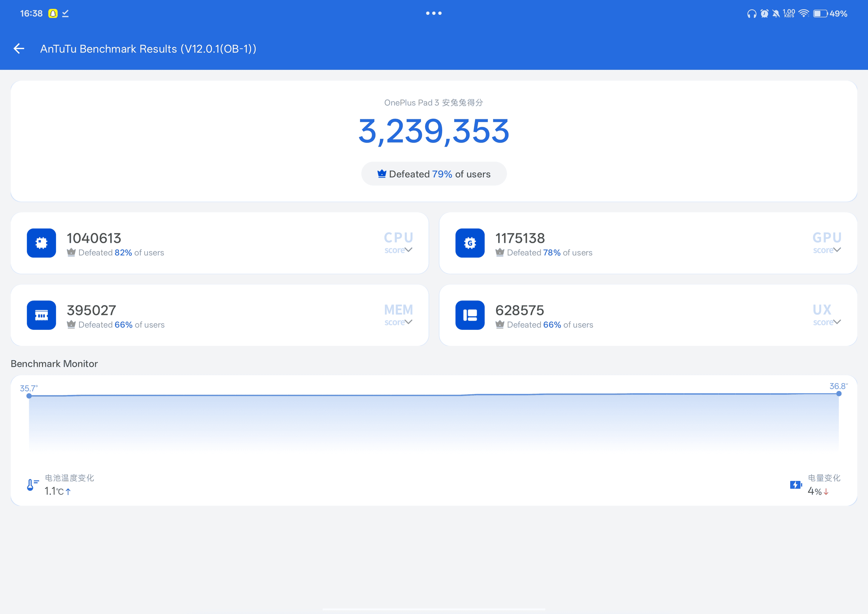Screen dimensions: 868x614
Task: Click the 4% battery drop value
Action: click(x=818, y=491)
